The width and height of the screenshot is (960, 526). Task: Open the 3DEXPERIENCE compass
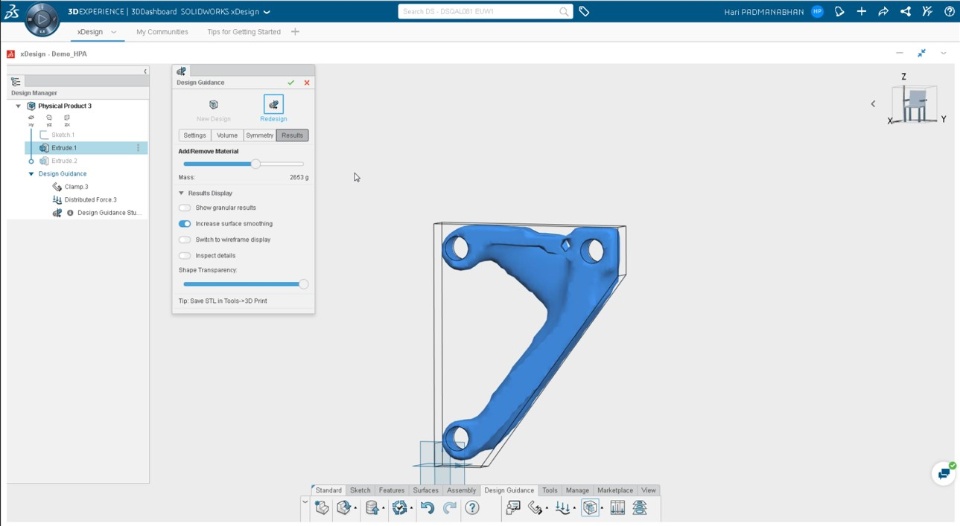click(x=42, y=19)
